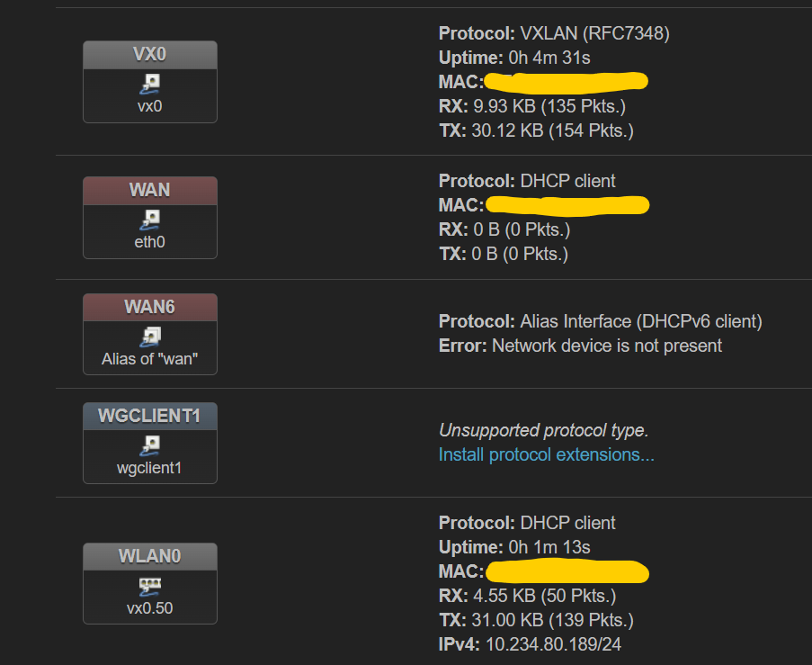Click the wgclient1 device name label
The width and height of the screenshot is (812, 665).
click(x=149, y=468)
